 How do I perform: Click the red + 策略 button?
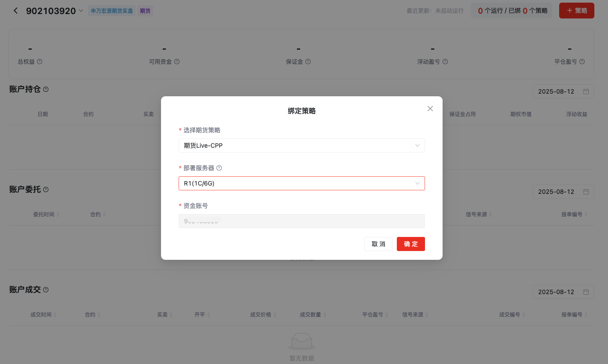coord(576,11)
